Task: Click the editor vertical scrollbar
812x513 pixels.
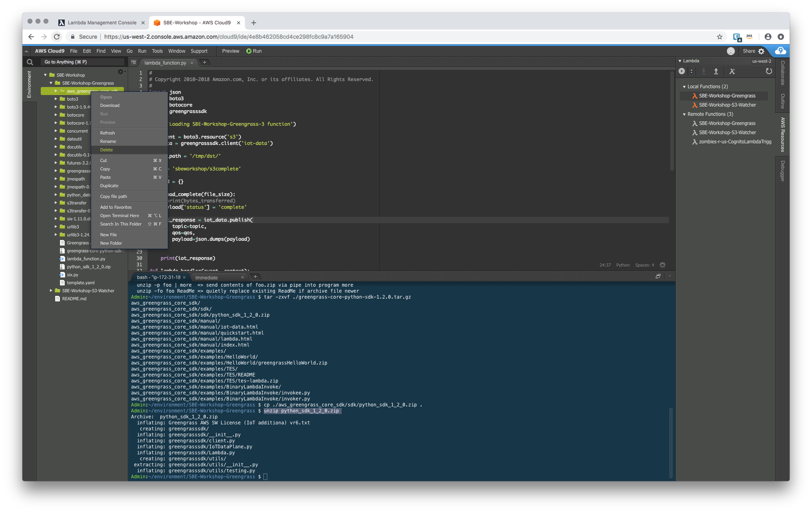Action: (x=672, y=121)
